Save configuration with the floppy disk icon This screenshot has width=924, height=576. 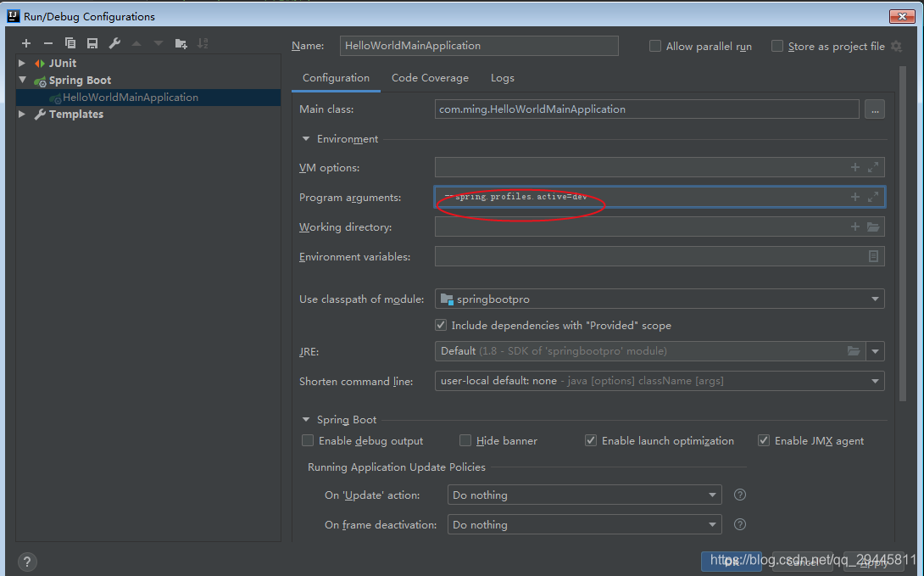coord(92,43)
